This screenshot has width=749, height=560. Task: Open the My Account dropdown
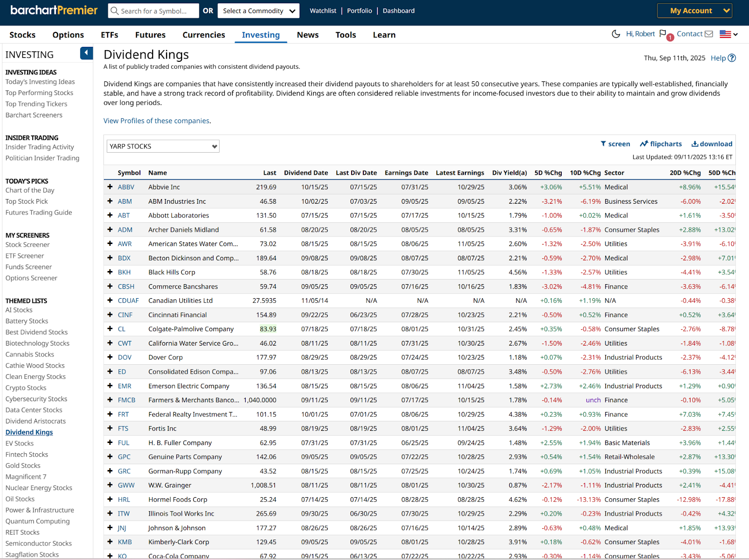(695, 11)
